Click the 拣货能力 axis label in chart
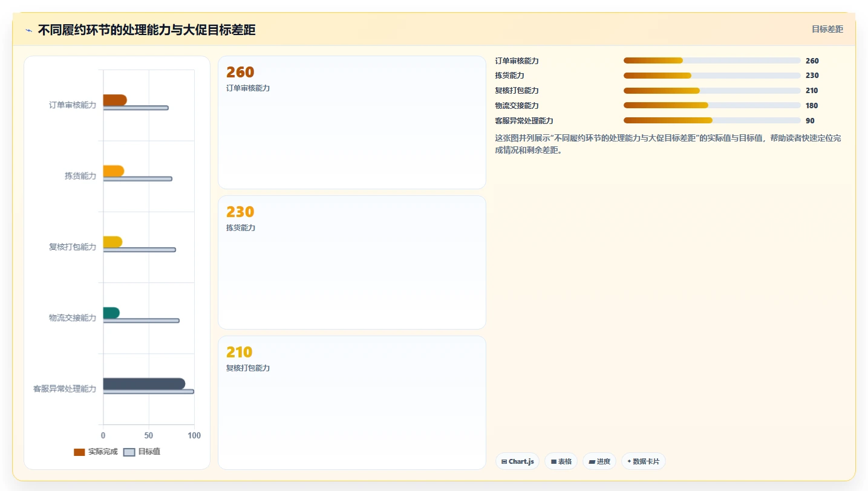The height and width of the screenshot is (491, 868). [x=80, y=176]
